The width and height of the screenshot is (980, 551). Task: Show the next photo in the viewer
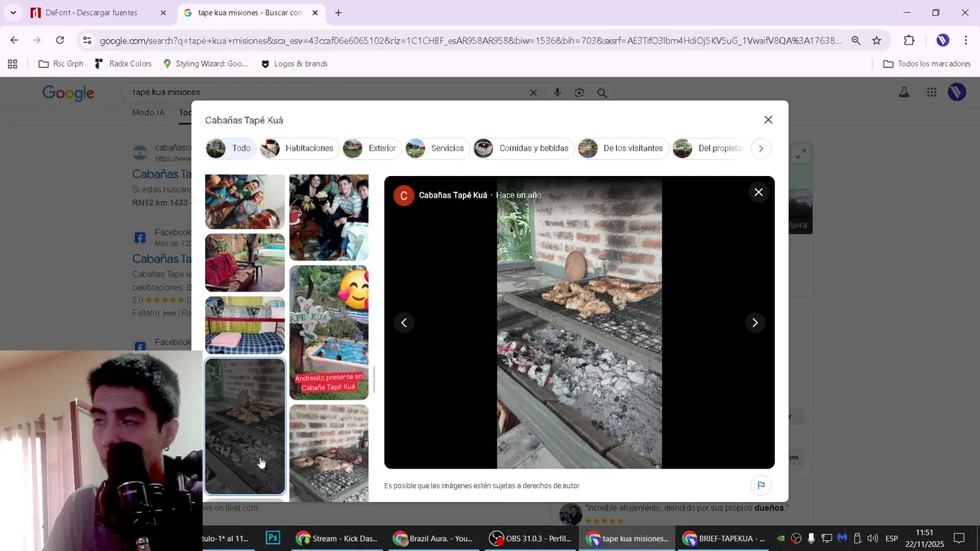[754, 322]
